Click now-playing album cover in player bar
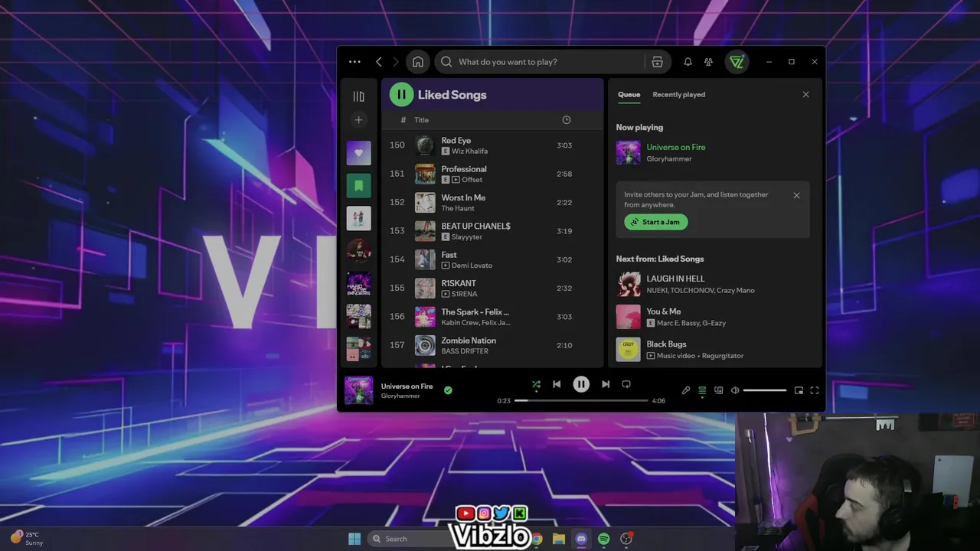 [x=358, y=390]
